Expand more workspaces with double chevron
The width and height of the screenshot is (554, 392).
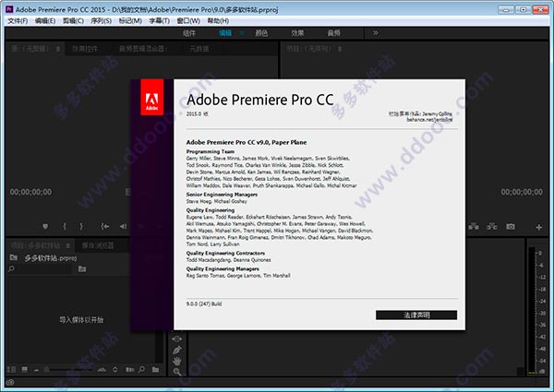(x=375, y=33)
